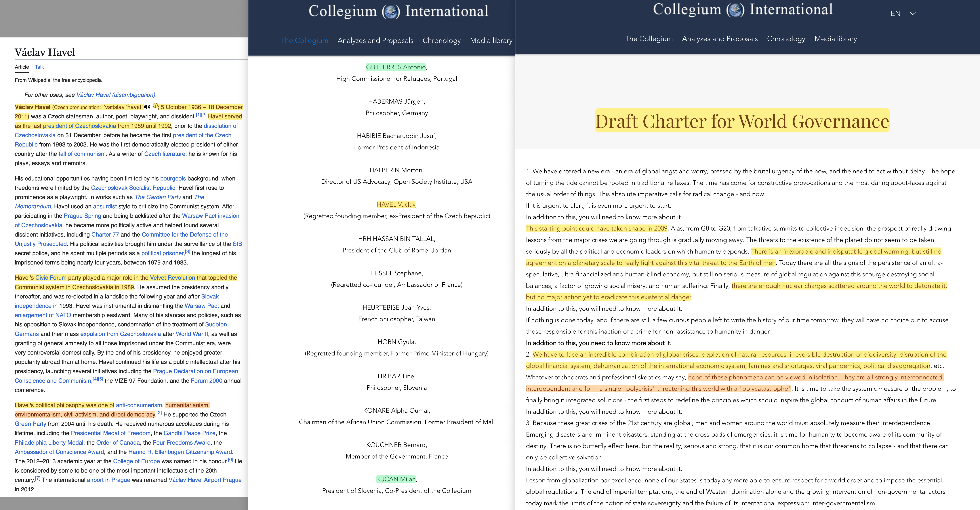This screenshot has width=980, height=510.
Task: Follow the Forum 2000 link
Action: [206, 381]
